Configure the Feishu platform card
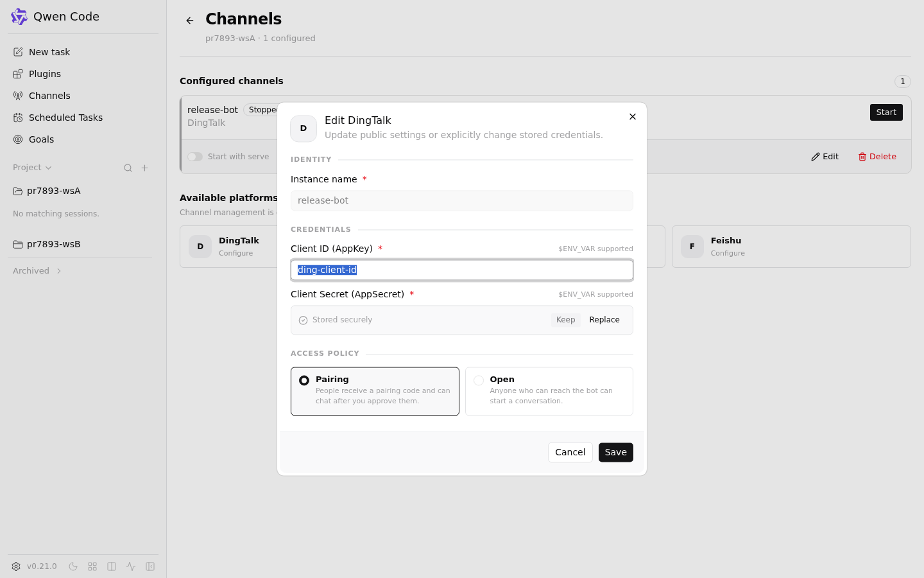This screenshot has height=578, width=924. click(791, 247)
